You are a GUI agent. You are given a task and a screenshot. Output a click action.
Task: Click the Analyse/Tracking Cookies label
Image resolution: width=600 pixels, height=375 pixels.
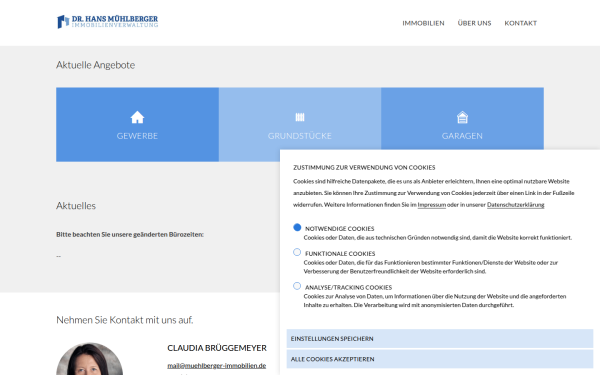[348, 287]
